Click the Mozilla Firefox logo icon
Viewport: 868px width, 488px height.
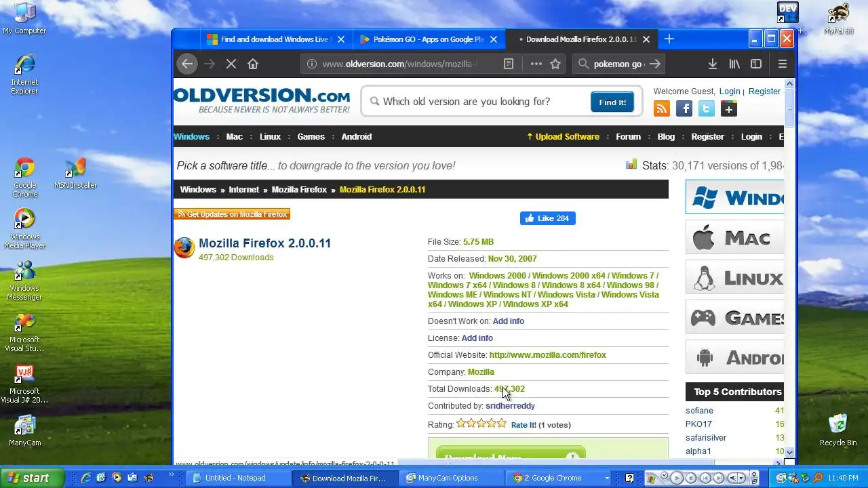click(184, 247)
